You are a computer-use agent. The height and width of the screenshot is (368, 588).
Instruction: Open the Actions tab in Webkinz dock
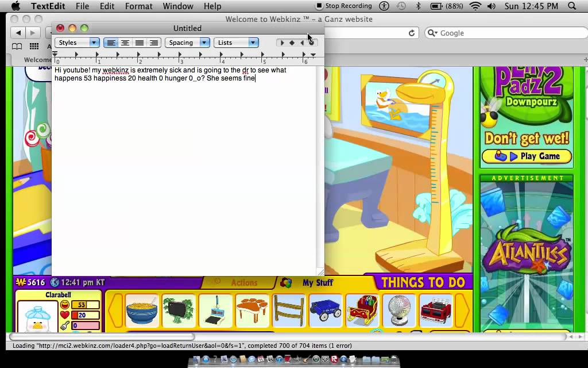point(239,283)
